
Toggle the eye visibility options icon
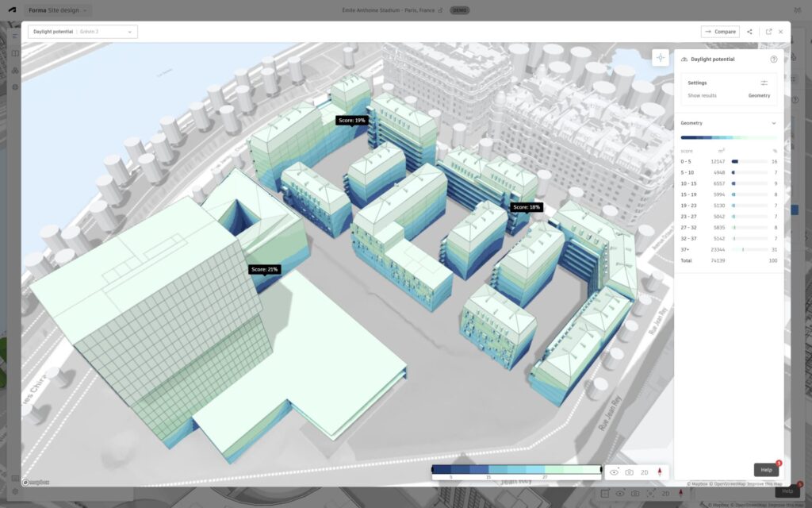coord(614,471)
